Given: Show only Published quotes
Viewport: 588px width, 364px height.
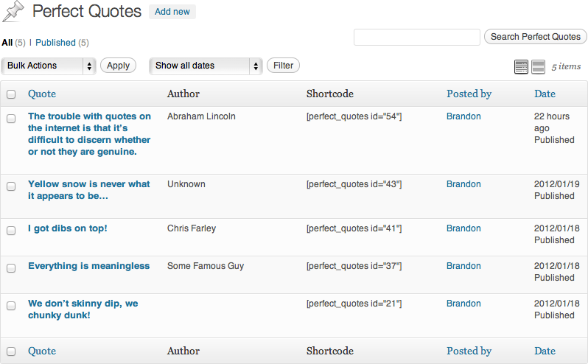Looking at the screenshot, I should pos(55,43).
